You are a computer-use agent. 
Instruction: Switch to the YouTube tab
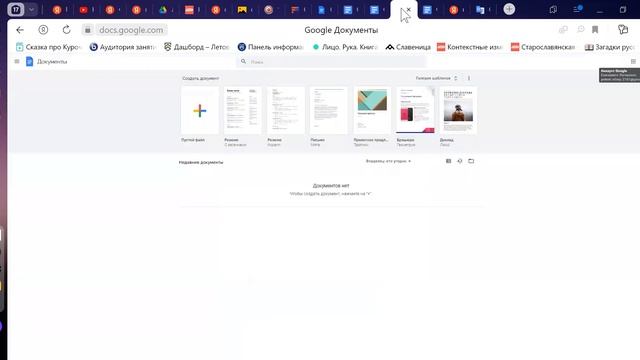[x=84, y=9]
